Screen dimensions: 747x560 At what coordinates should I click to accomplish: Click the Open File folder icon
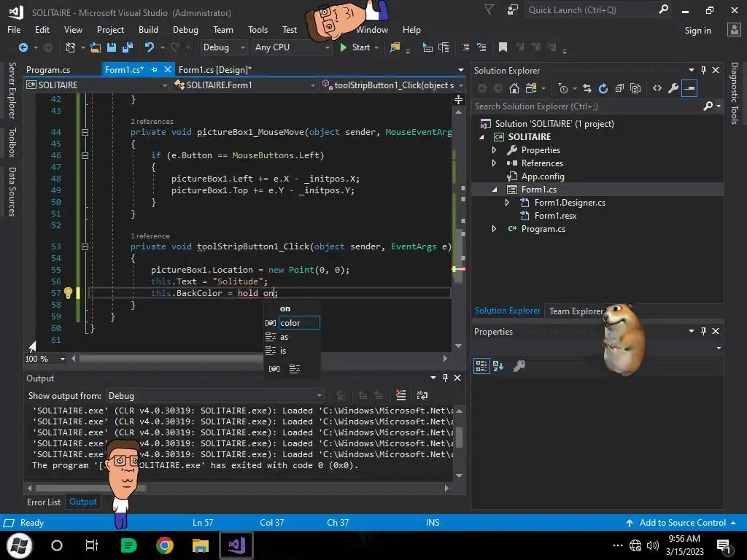point(96,47)
